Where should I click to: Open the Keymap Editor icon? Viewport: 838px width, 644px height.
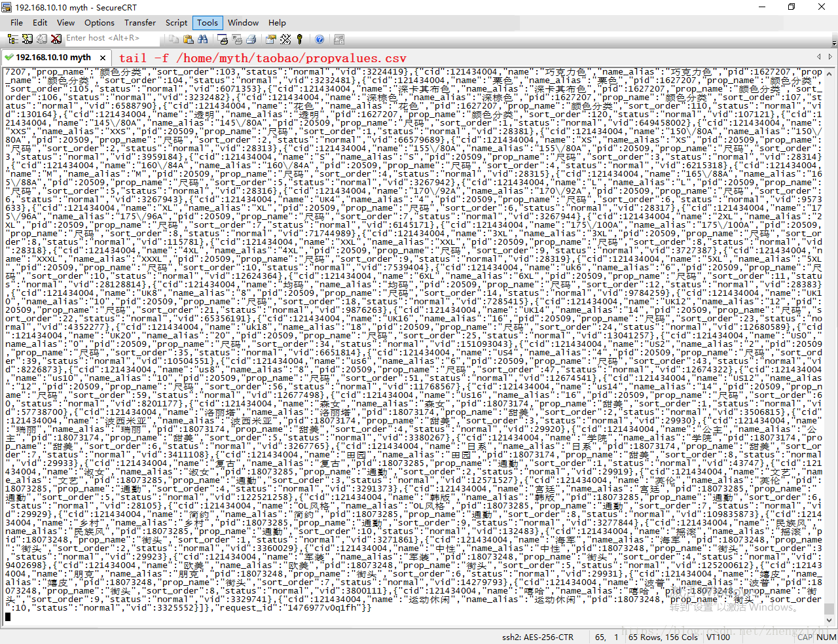285,39
